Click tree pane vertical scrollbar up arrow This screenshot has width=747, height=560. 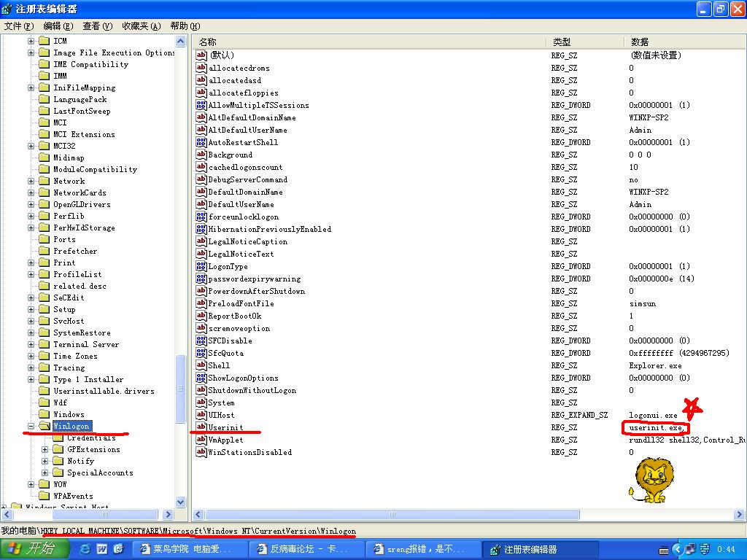[181, 42]
